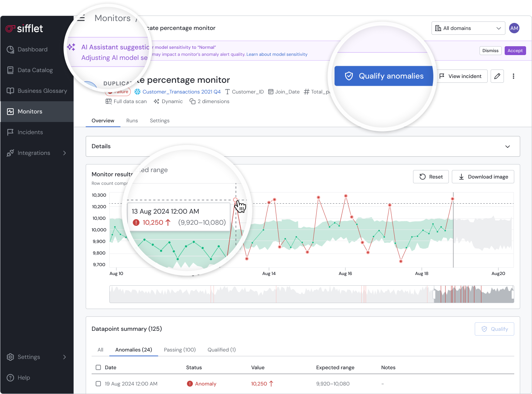The image size is (532, 394).
Task: Click the 10,250 value in table row
Action: [262, 384]
